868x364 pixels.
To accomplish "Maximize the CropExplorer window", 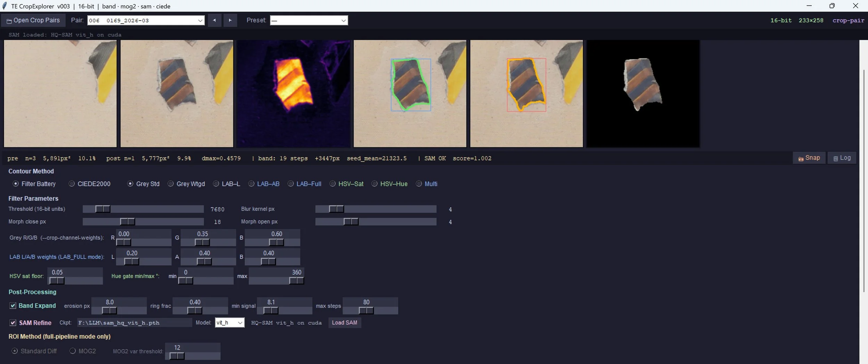I will tap(832, 6).
